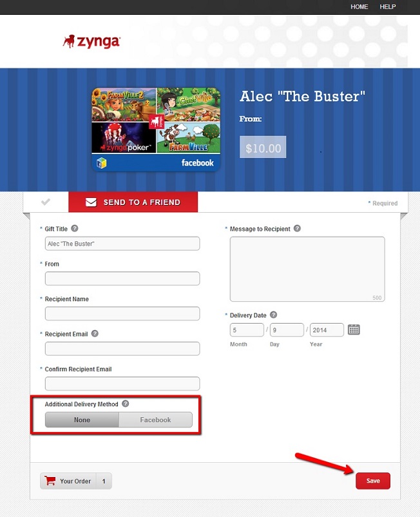Click the Zynga logo
The width and height of the screenshot is (420, 517).
coord(91,41)
